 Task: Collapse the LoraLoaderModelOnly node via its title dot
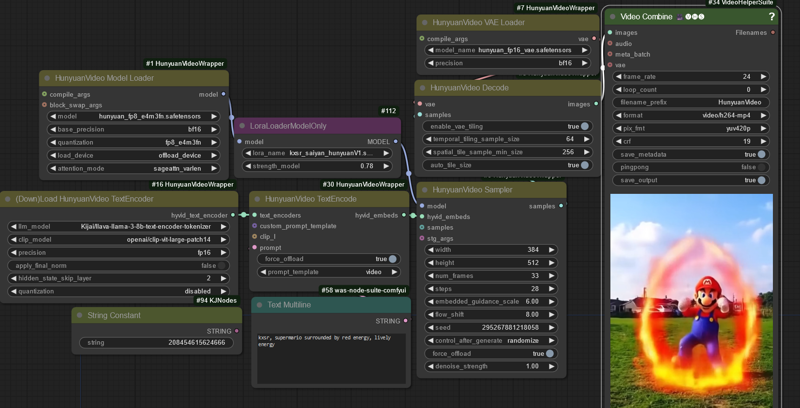pos(242,125)
